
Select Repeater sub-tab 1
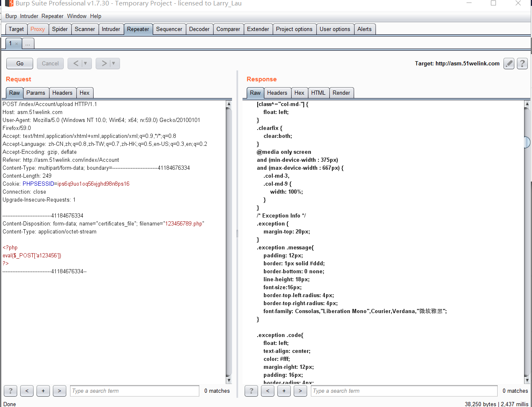(10, 44)
